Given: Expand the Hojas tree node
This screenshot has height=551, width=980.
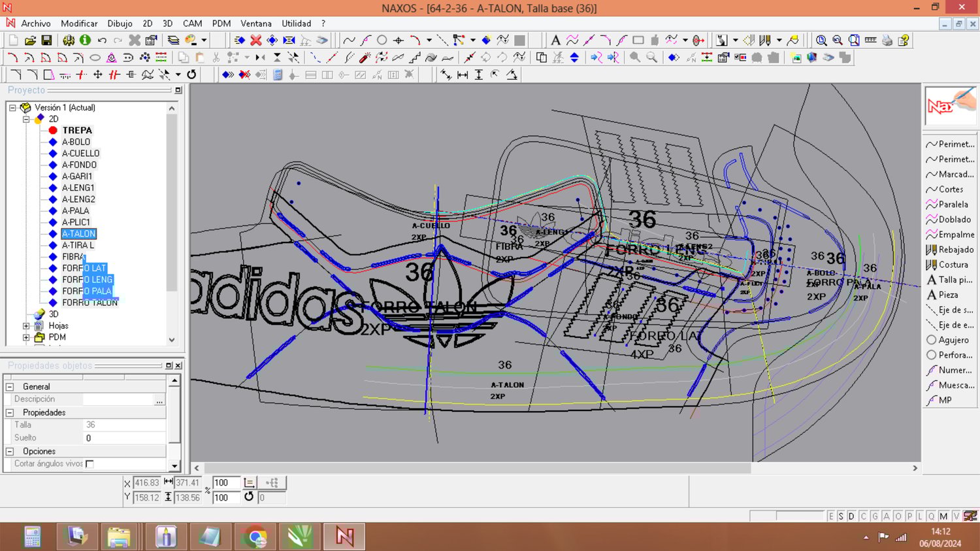Looking at the screenshot, I should tap(26, 326).
